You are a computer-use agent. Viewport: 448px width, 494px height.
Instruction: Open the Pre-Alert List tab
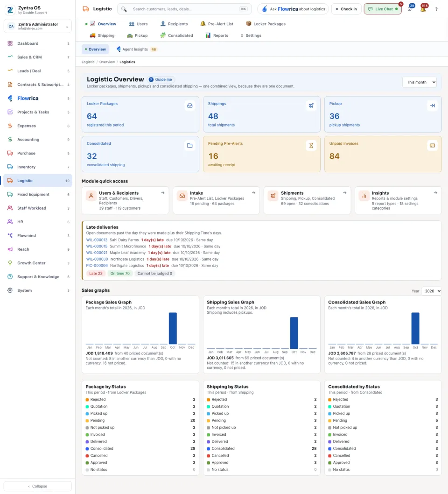(217, 24)
